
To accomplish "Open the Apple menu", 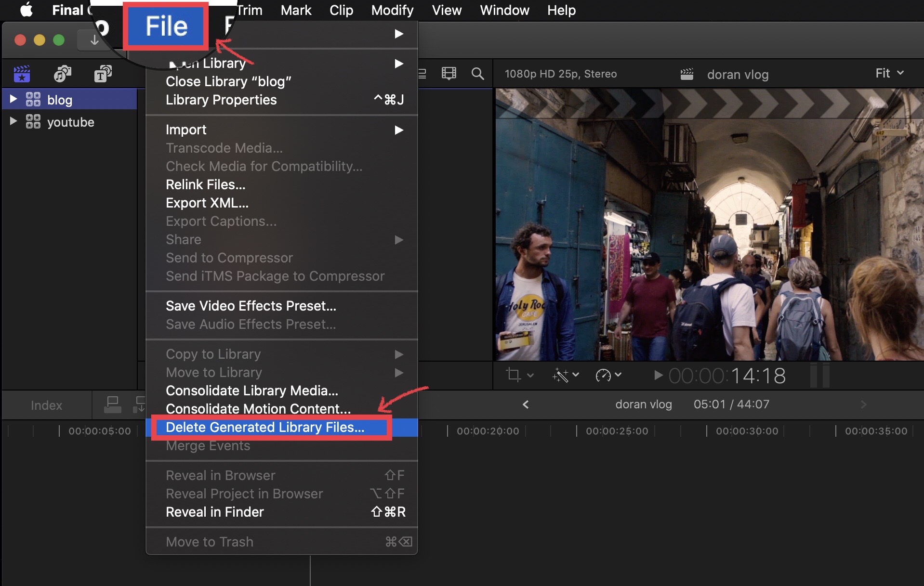I will point(26,10).
